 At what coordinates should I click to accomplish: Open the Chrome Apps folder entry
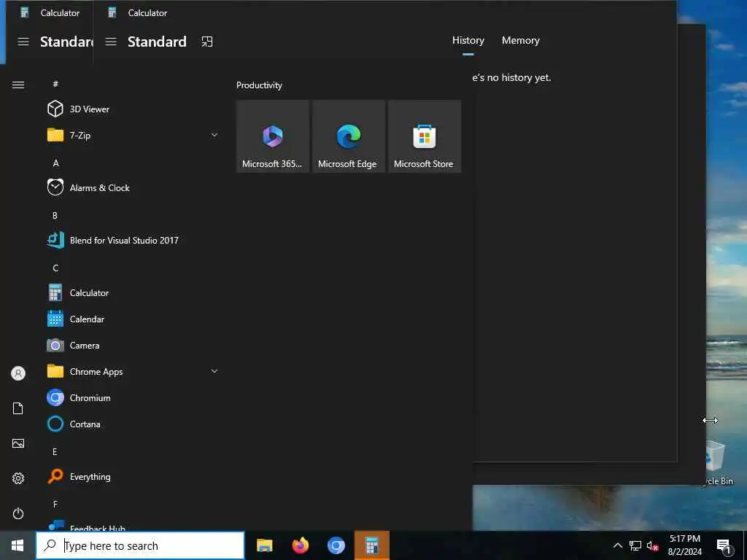[133, 371]
